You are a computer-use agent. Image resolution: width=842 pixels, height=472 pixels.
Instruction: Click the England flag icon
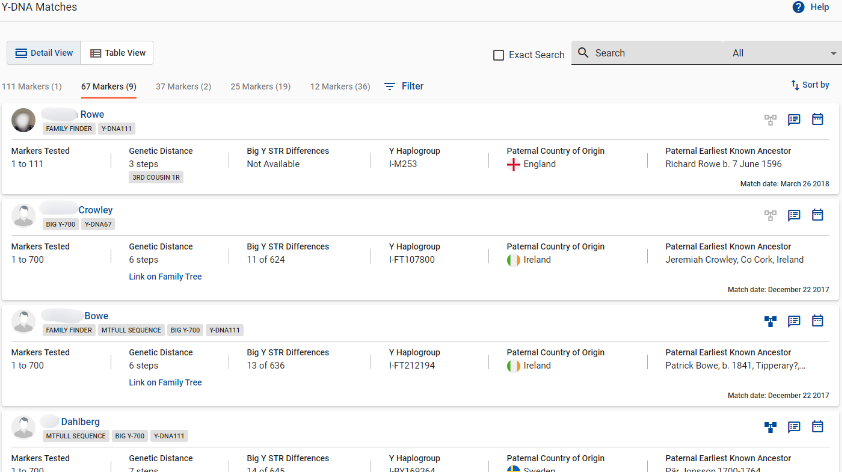click(x=513, y=164)
